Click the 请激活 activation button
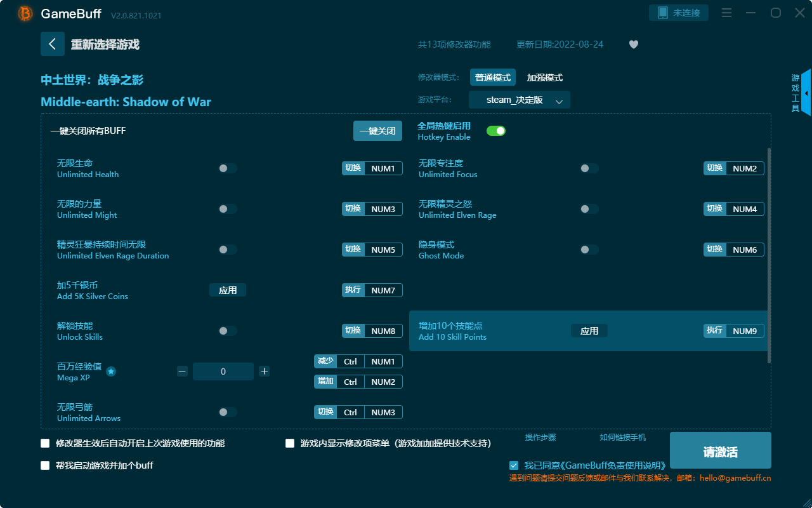812x508 pixels. pos(721,450)
